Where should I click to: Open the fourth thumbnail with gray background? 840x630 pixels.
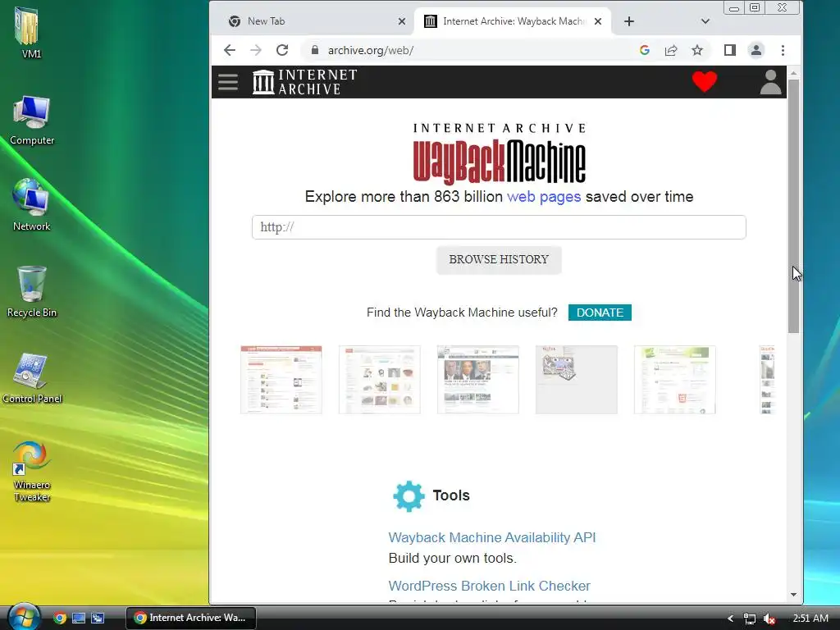(577, 380)
